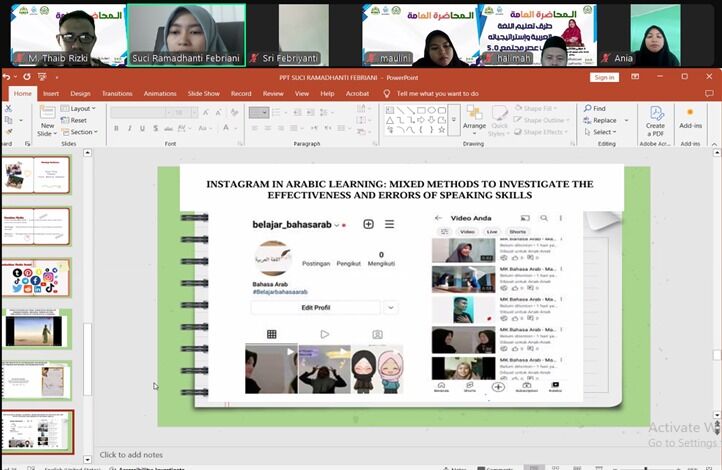Click Tell me what you want to do

click(437, 93)
